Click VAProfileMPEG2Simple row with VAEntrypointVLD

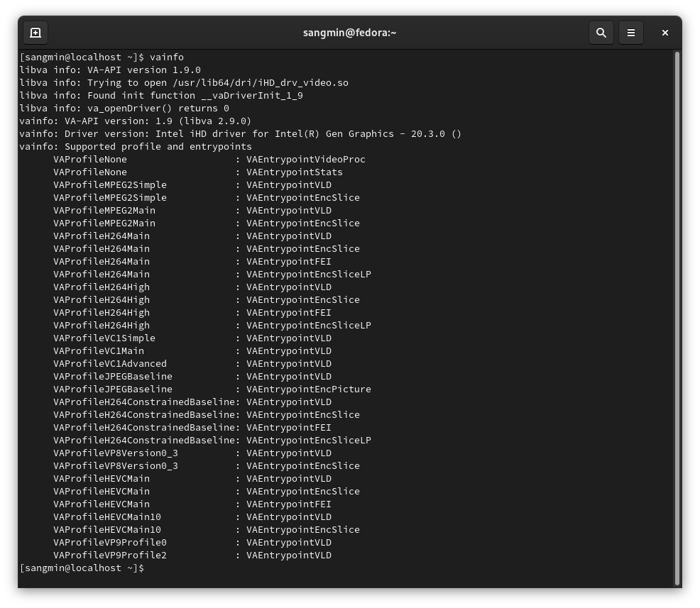click(x=192, y=184)
